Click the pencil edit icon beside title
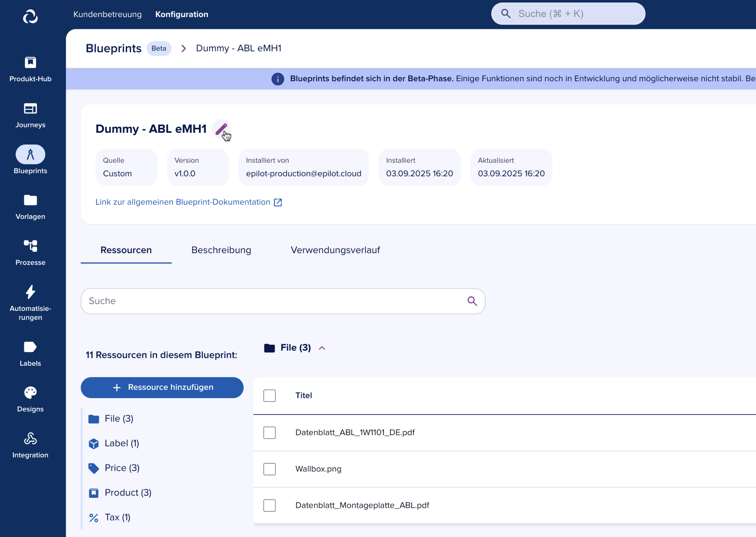The height and width of the screenshot is (537, 756). click(221, 129)
